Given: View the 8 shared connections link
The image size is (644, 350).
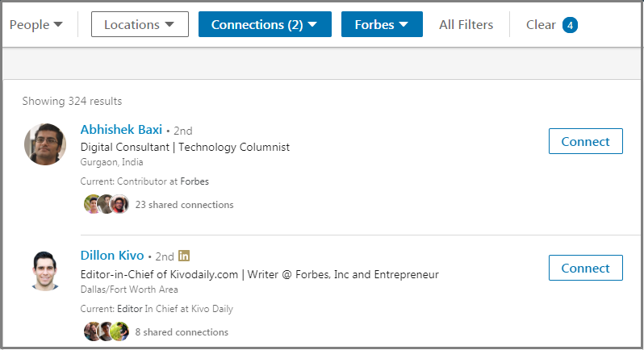Looking at the screenshot, I should (182, 331).
